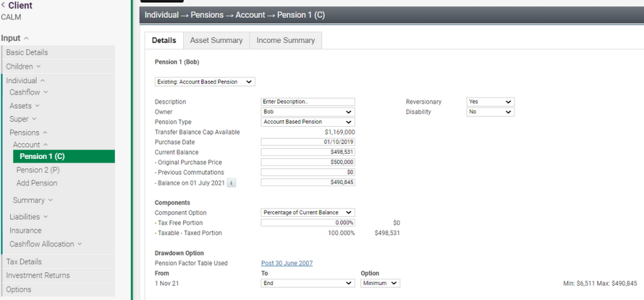Screen dimensions: 644x300
Task: Open the Owner dropdown showing Bob
Action: point(307,111)
